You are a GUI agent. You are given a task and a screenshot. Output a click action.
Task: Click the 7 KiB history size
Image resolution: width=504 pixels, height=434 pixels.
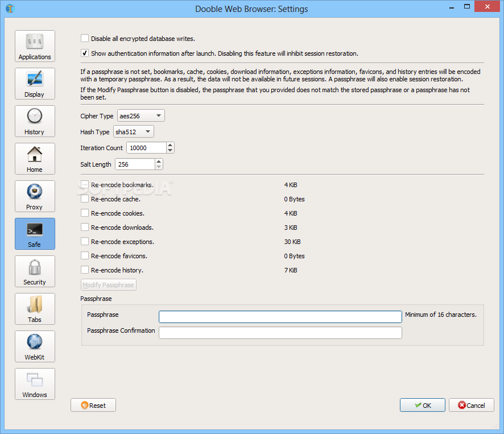point(291,270)
